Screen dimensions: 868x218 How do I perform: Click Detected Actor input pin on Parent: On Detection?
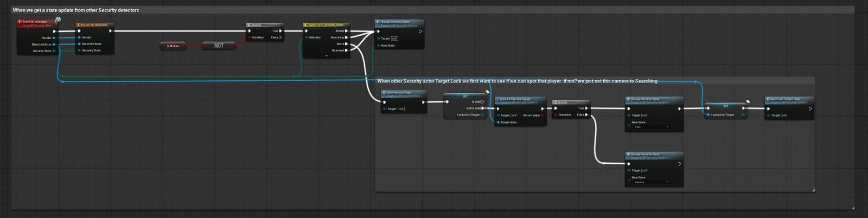tap(79, 44)
